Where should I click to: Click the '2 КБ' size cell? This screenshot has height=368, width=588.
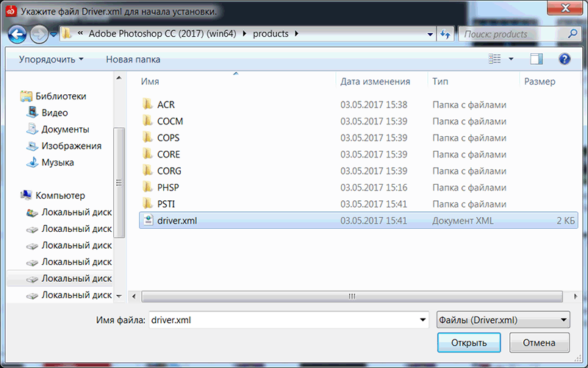point(565,220)
